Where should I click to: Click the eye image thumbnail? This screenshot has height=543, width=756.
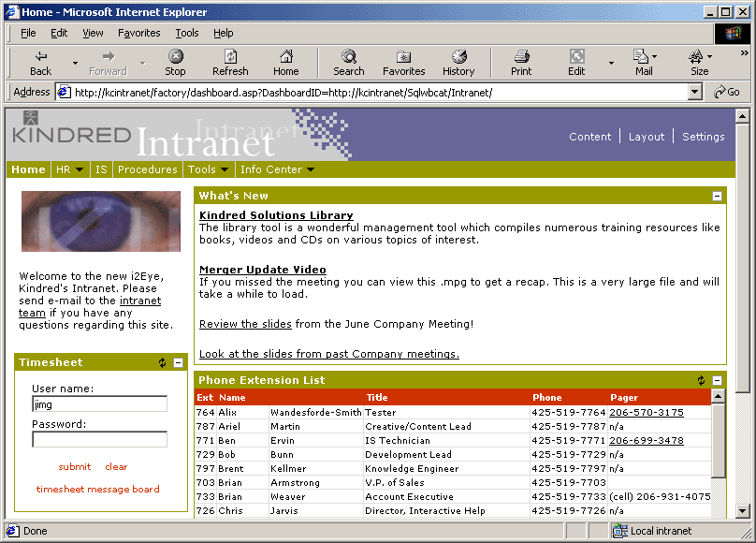point(101,221)
